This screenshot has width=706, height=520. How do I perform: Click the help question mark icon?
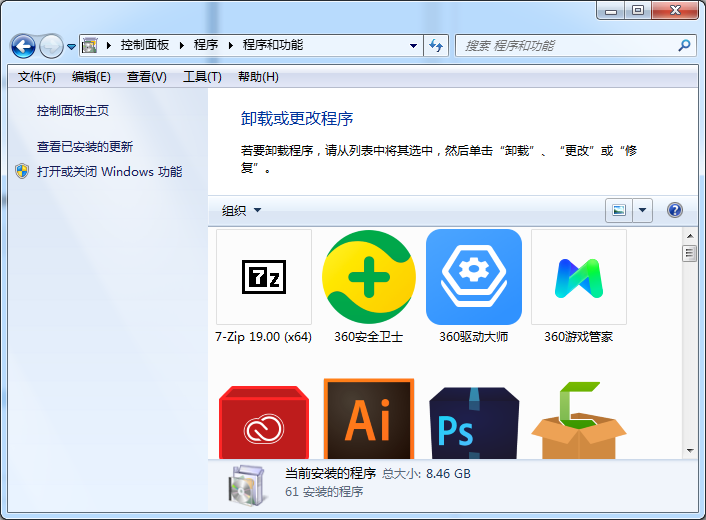pos(674,210)
